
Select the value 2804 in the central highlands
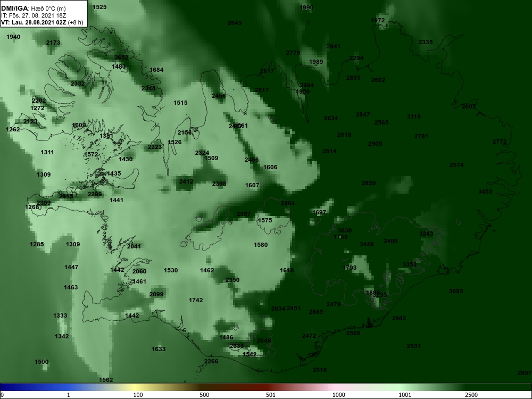coord(288,203)
